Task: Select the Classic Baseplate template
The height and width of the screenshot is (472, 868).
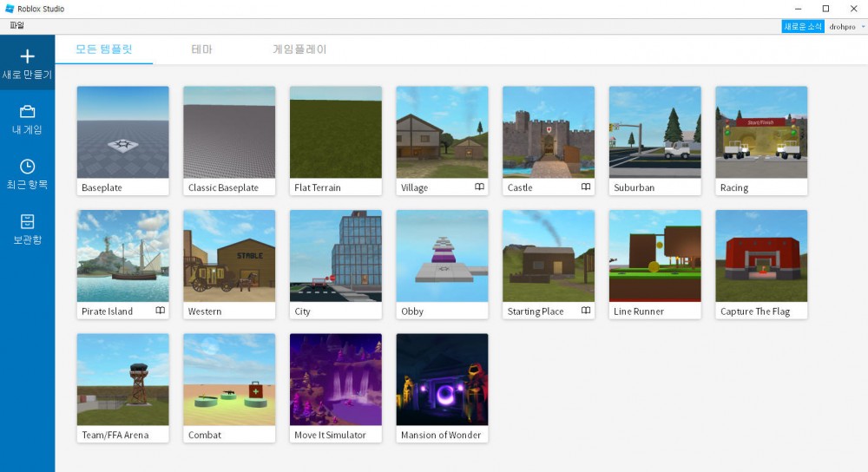Action: (229, 141)
